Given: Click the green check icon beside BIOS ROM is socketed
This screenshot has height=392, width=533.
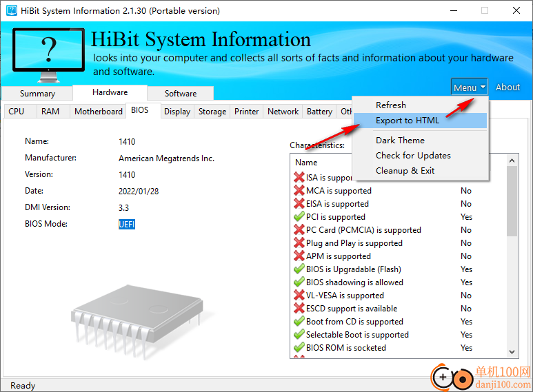Looking at the screenshot, I should click(x=299, y=347).
